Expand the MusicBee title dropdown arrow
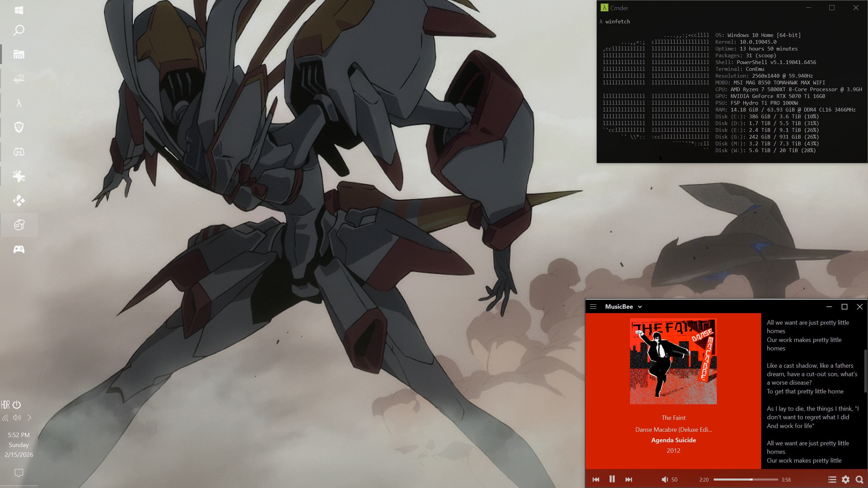 [x=640, y=307]
